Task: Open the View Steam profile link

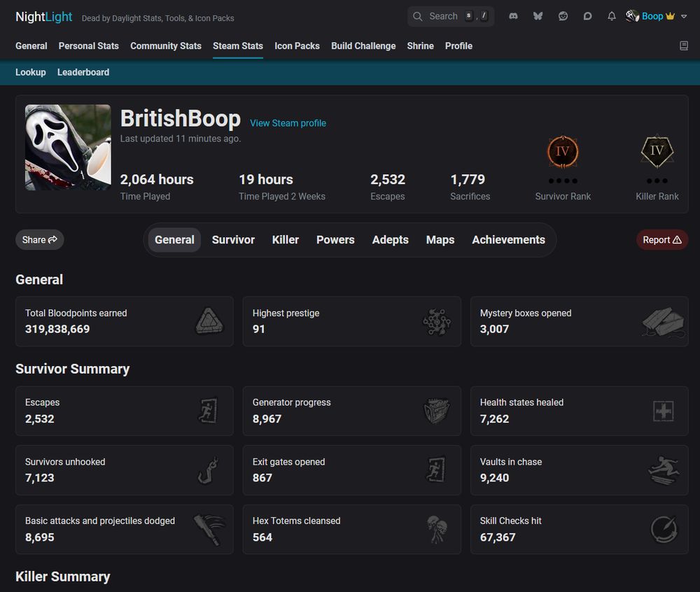Action: pyautogui.click(x=288, y=123)
